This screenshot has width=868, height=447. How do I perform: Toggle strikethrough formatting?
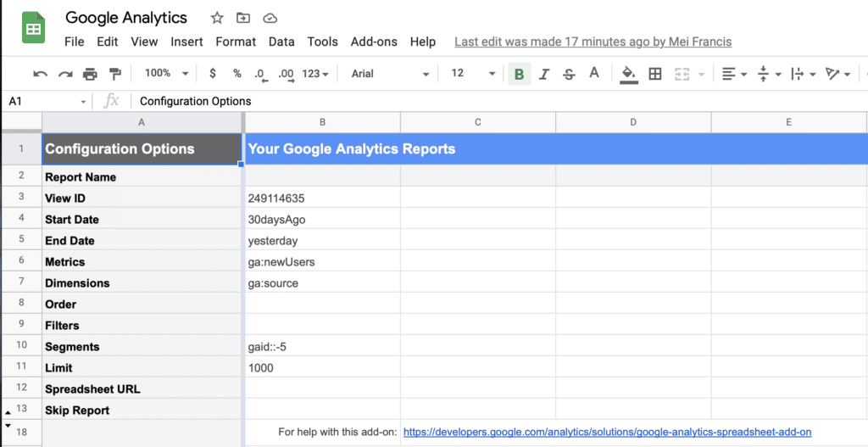[x=569, y=74]
